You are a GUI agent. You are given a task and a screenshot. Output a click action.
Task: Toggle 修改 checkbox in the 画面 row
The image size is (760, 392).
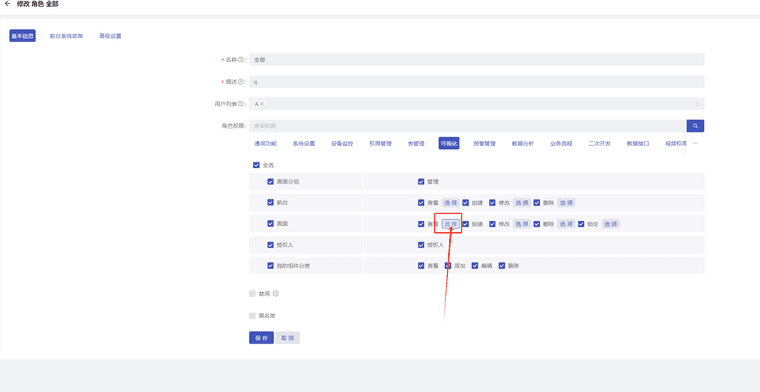[492, 224]
